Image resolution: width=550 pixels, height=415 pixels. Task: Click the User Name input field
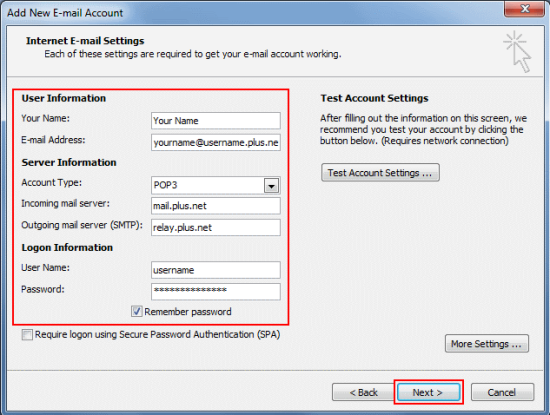point(216,270)
